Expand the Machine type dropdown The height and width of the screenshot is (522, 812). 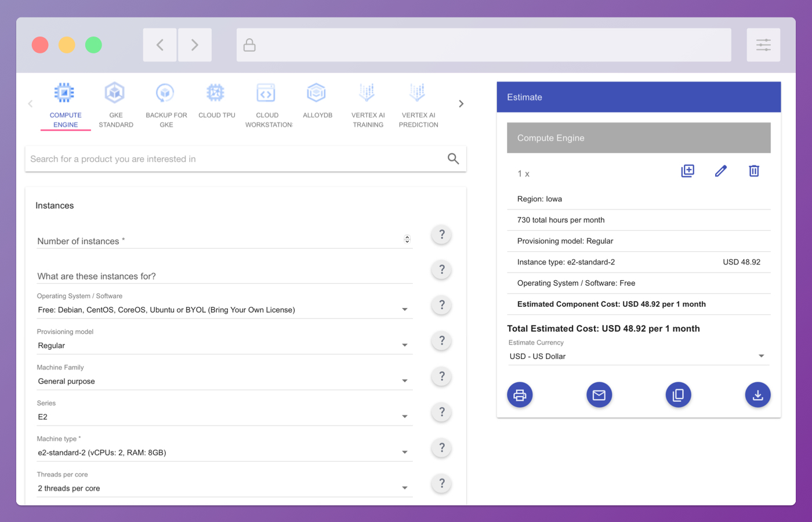pos(224,452)
